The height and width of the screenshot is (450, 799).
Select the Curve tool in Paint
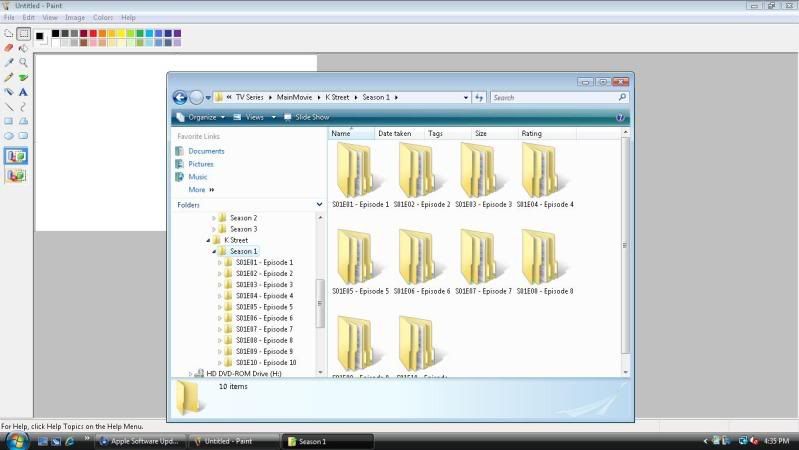click(x=23, y=107)
